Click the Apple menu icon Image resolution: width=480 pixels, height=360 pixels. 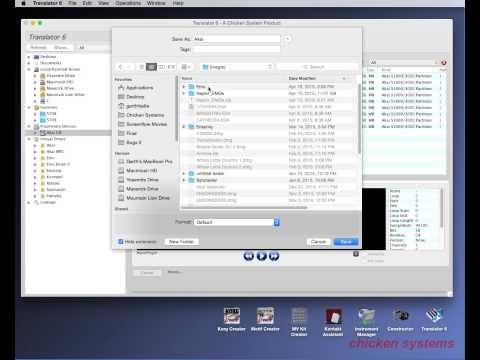pyautogui.click(x=23, y=3)
